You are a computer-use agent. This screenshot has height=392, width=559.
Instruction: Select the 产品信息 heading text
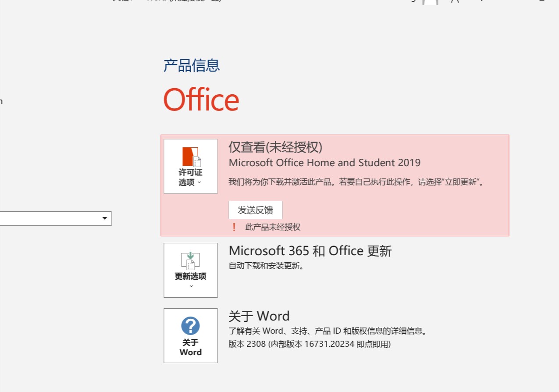coord(192,65)
